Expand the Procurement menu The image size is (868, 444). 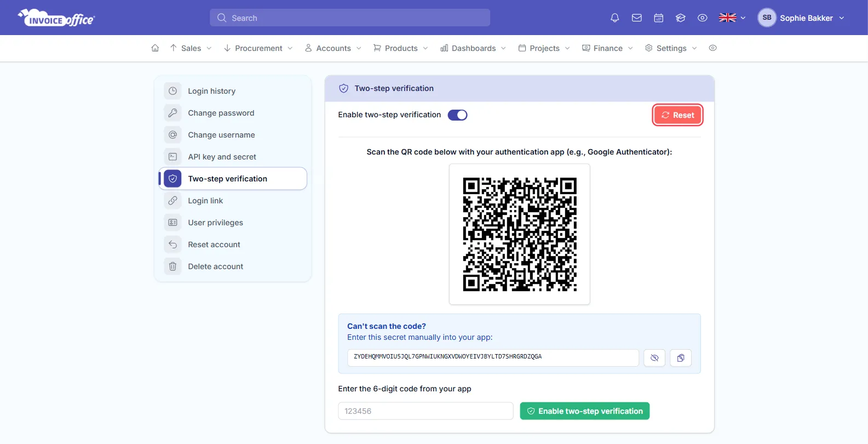click(x=258, y=48)
